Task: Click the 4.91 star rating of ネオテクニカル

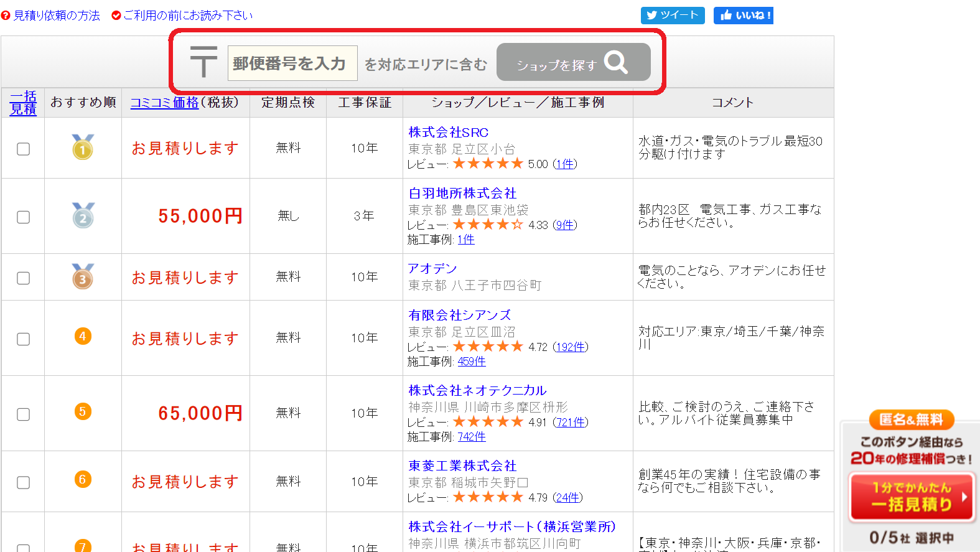Action: tap(488, 422)
